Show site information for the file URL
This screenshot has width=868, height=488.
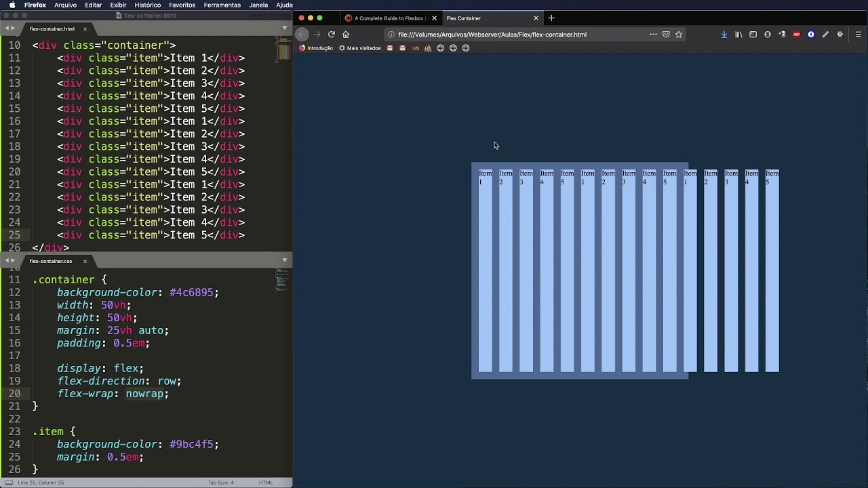click(391, 35)
